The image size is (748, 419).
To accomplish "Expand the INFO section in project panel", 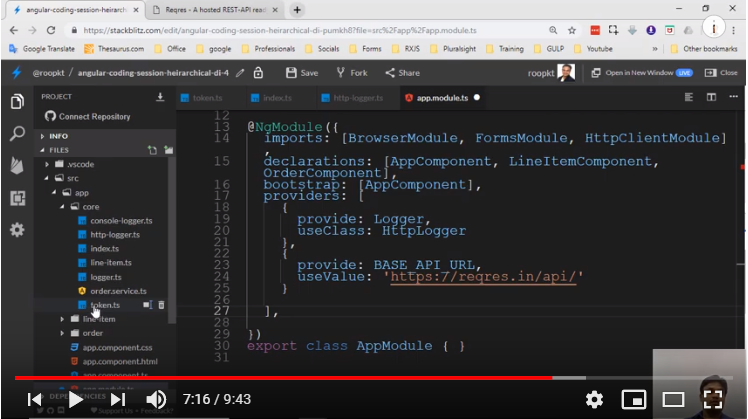I will [58, 136].
